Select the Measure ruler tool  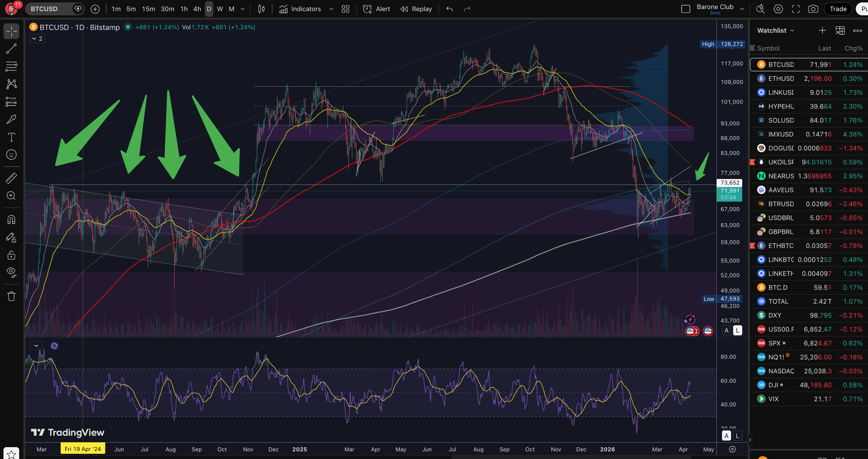(x=11, y=178)
